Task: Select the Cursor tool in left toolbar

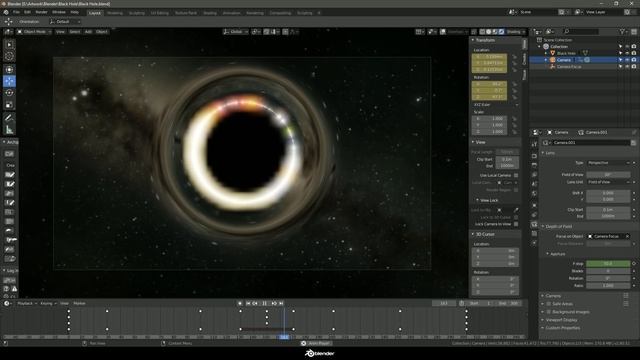Action: (x=9, y=57)
